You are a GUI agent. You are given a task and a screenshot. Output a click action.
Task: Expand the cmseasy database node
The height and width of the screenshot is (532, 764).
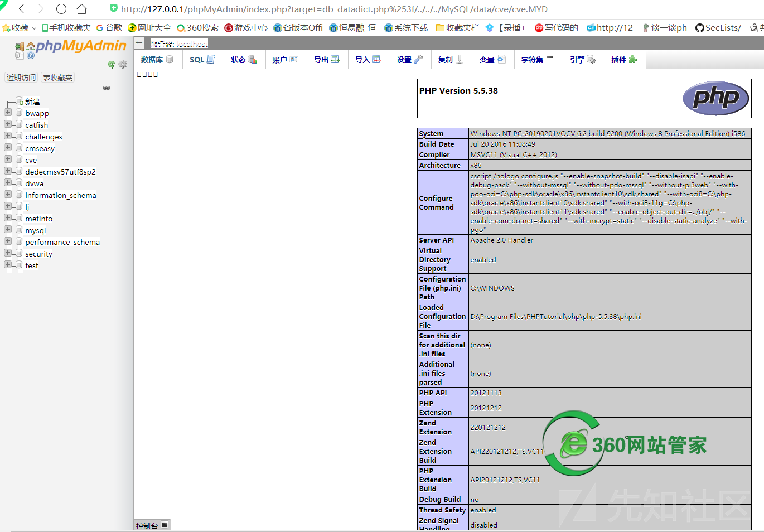click(x=8, y=147)
